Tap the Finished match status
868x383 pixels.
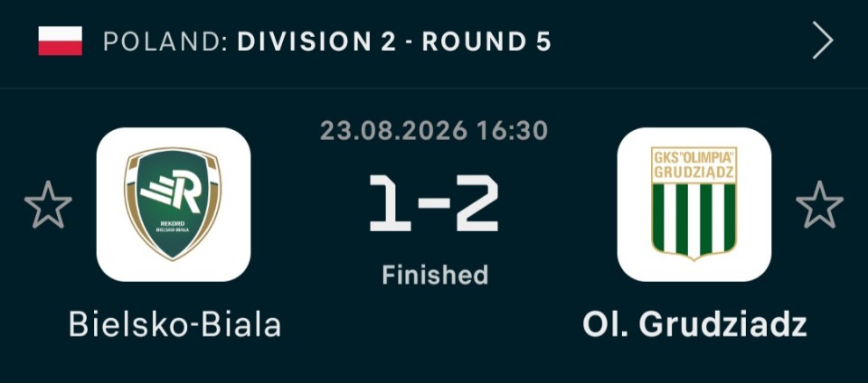click(435, 275)
